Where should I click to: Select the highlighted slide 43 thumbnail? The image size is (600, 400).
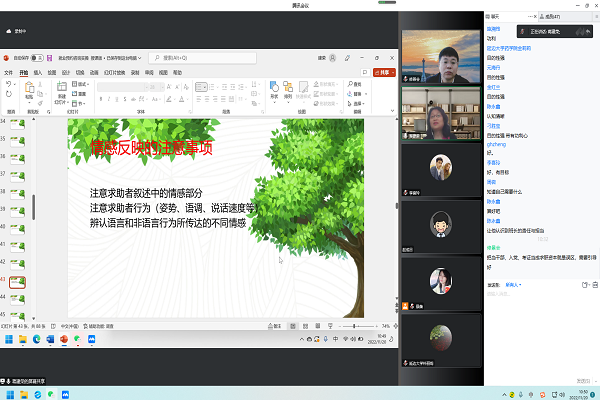point(17,282)
